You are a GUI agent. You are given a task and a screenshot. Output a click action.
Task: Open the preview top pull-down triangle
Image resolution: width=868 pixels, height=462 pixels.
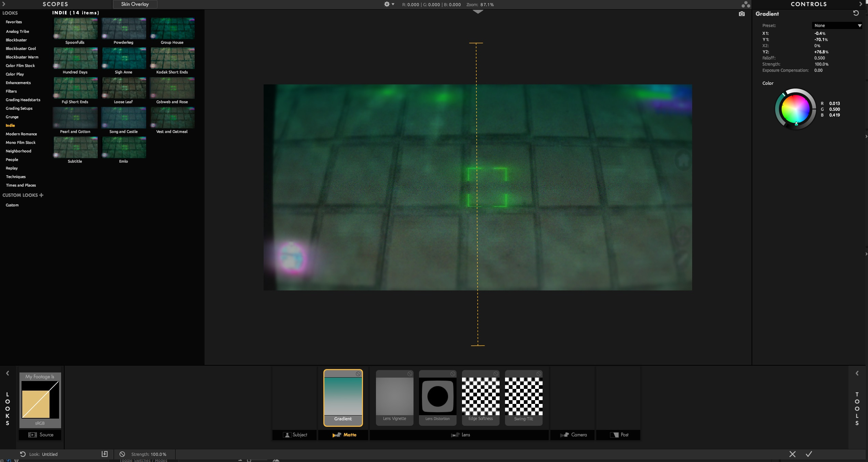[x=478, y=12]
